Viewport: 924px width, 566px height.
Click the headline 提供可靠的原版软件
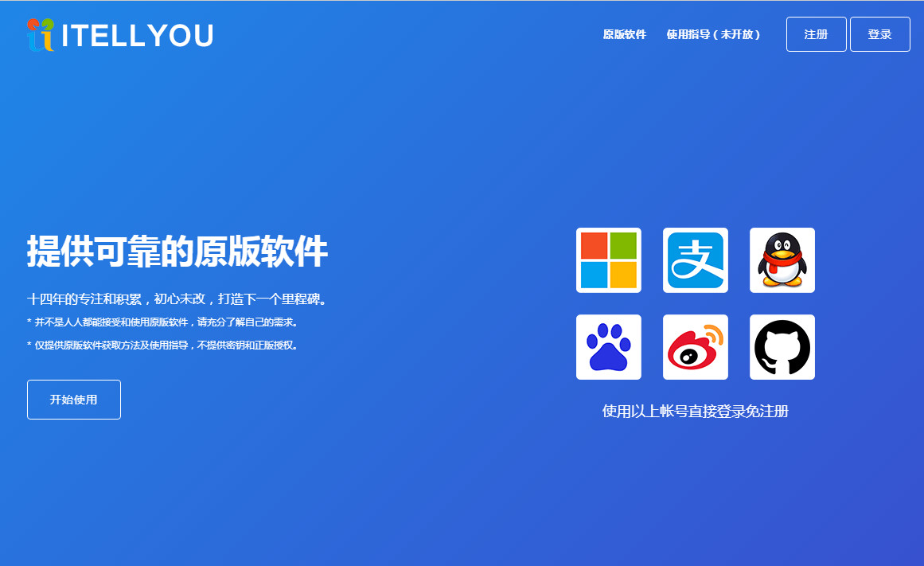coord(177,252)
